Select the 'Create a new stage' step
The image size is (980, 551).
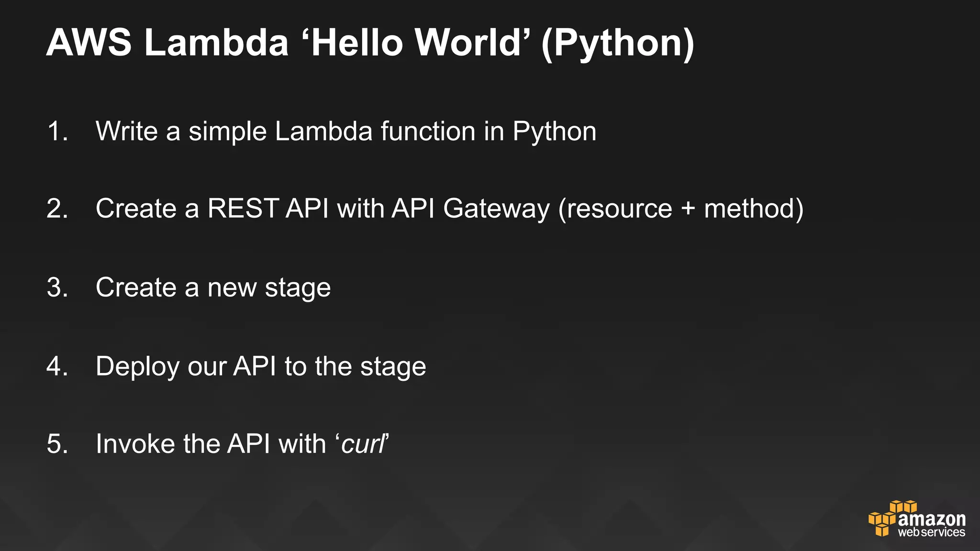(213, 287)
